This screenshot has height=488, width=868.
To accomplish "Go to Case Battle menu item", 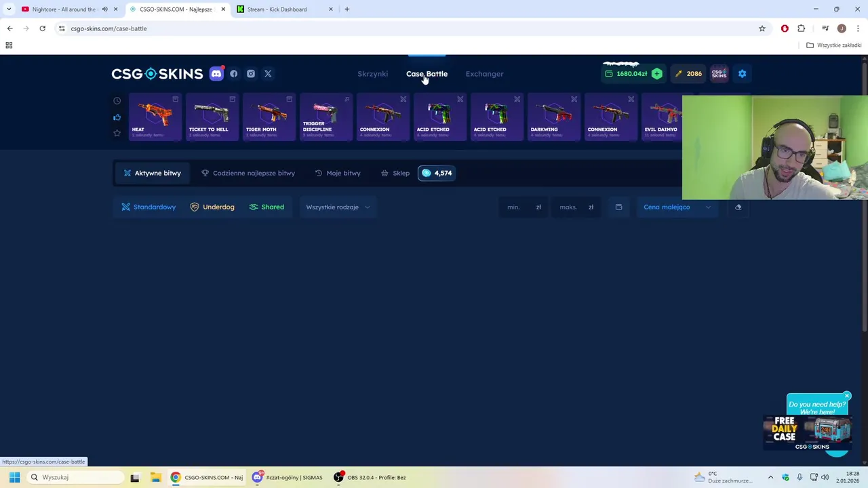I will coord(427,74).
